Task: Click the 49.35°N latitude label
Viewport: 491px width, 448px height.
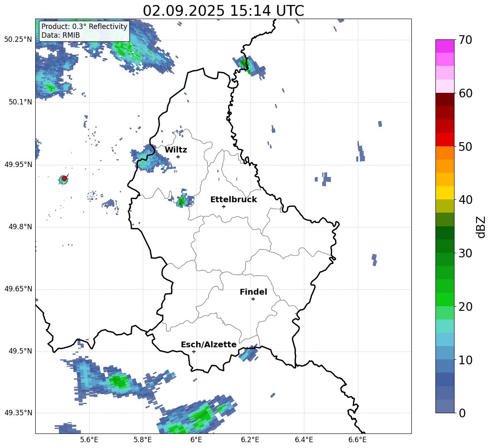Action: coord(18,413)
